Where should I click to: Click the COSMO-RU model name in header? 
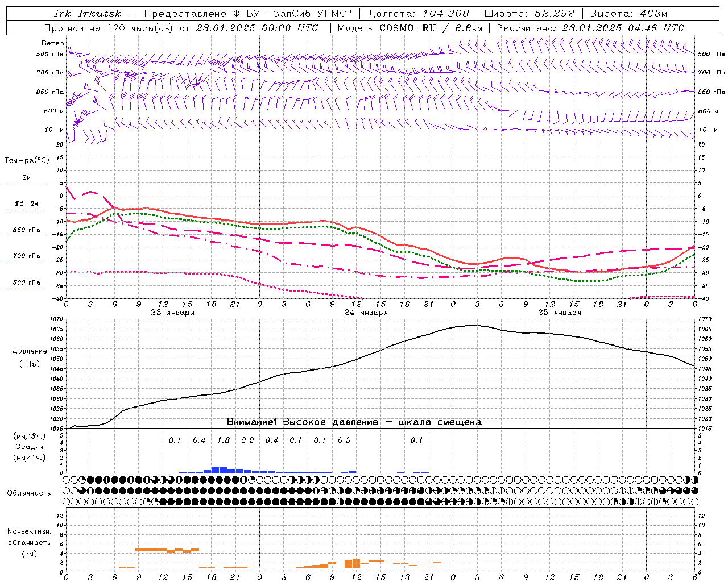(407, 28)
